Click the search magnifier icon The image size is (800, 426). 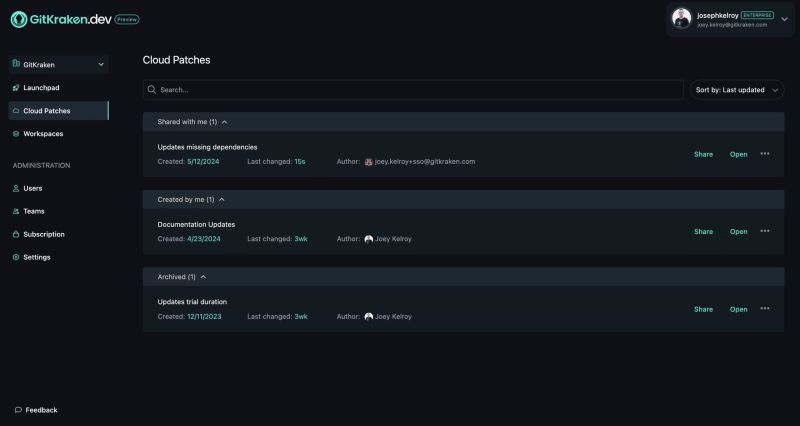[x=152, y=89]
